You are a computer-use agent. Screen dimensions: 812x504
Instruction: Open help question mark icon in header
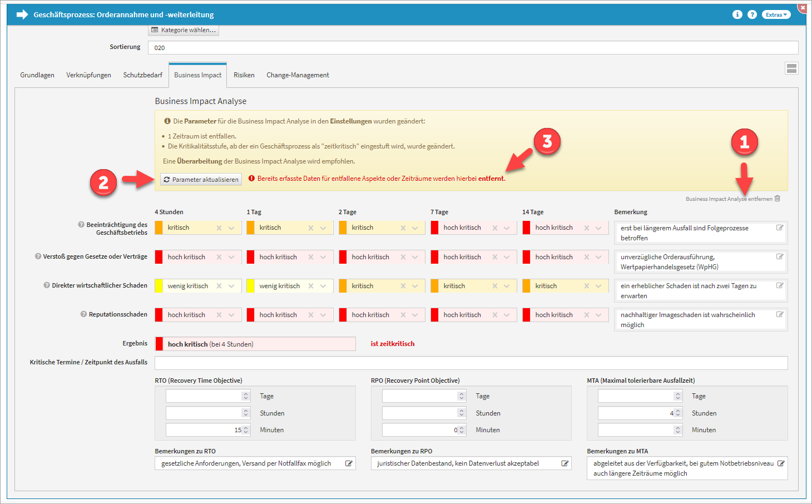752,14
